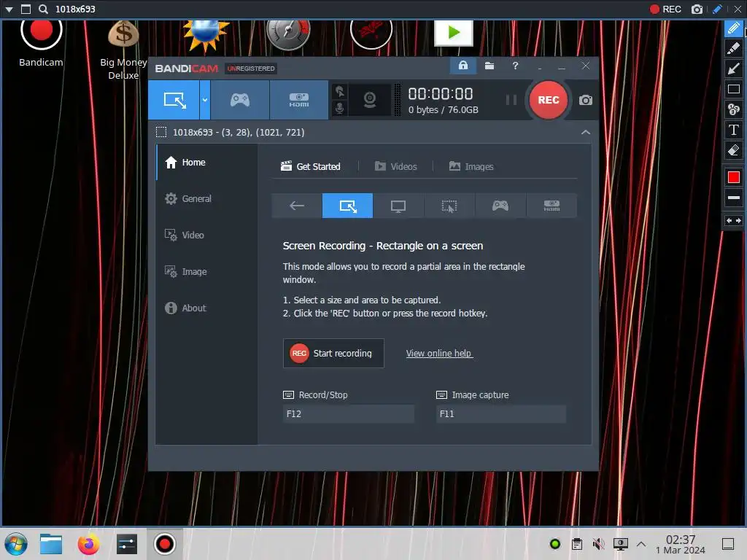Toggle the webcam overlay icon
Image resolution: width=747 pixels, height=560 pixels.
tap(370, 100)
